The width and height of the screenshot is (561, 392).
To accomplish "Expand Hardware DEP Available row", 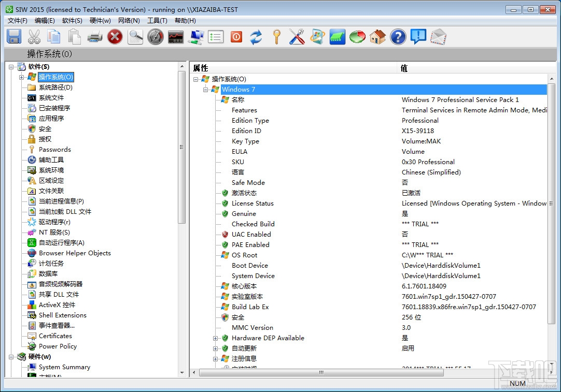I will (x=215, y=338).
